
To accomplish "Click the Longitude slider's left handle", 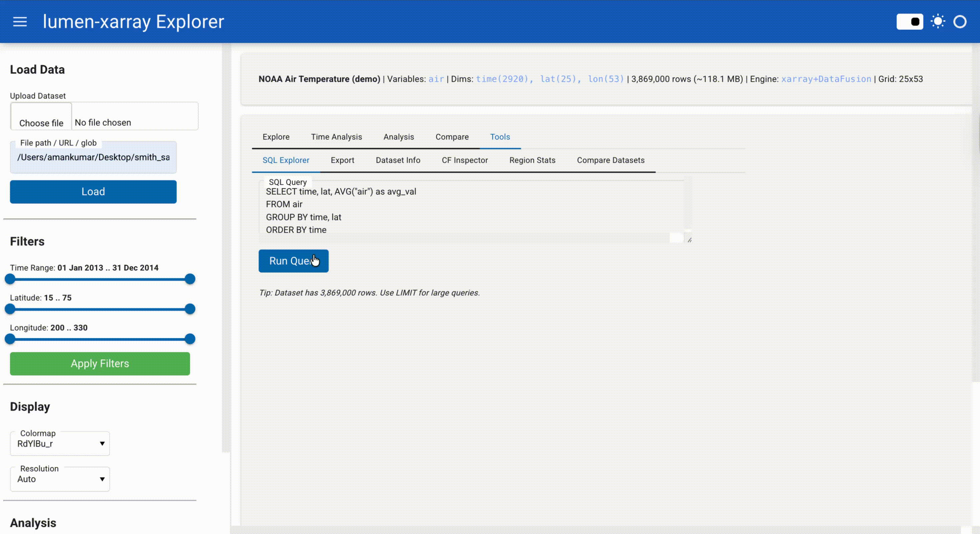I will tap(10, 339).
